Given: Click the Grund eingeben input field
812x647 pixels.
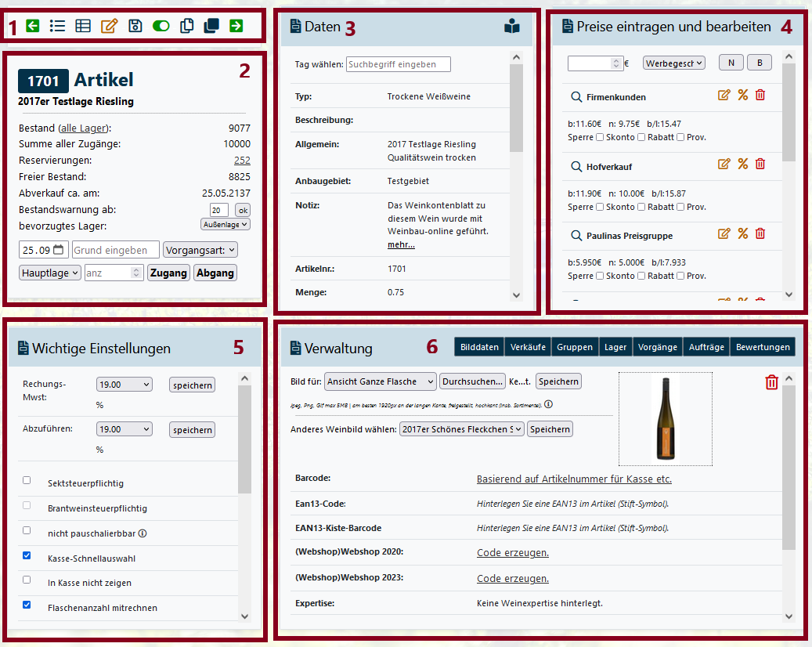Looking at the screenshot, I should [116, 250].
